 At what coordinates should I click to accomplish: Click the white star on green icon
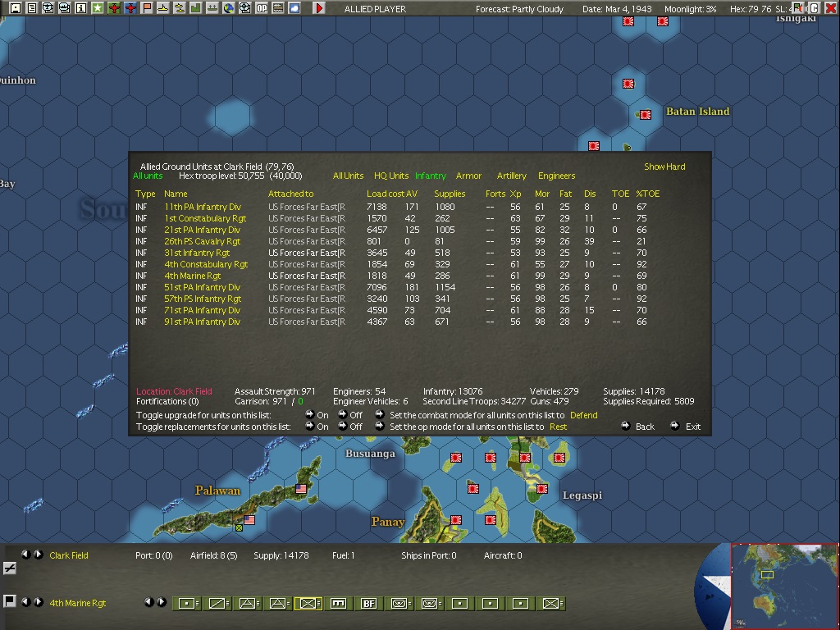[97, 8]
